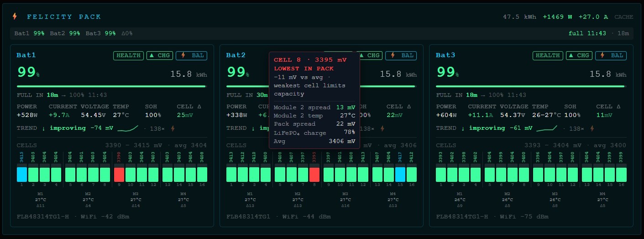644x239 pixels.
Task: Click the 'full 11:43' estimate in summary bar
Action: [587, 33]
